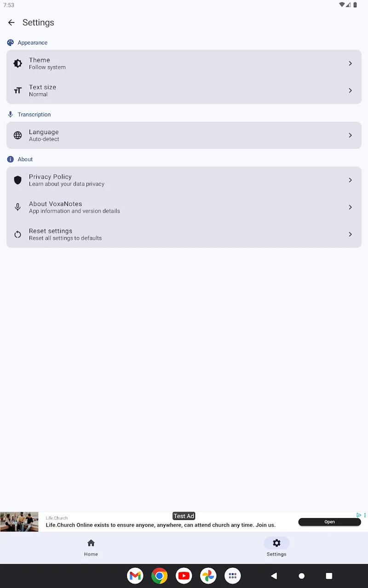Image resolution: width=368 pixels, height=588 pixels.
Task: Click the Text size icon
Action: coord(17,90)
